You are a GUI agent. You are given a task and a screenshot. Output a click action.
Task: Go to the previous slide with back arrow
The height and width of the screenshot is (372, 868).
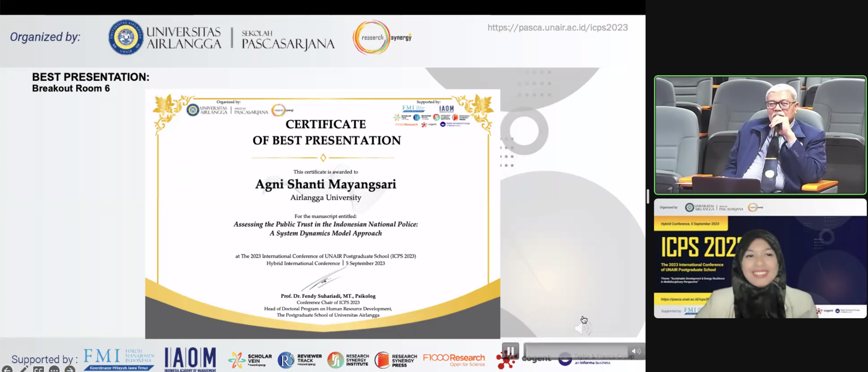7,369
